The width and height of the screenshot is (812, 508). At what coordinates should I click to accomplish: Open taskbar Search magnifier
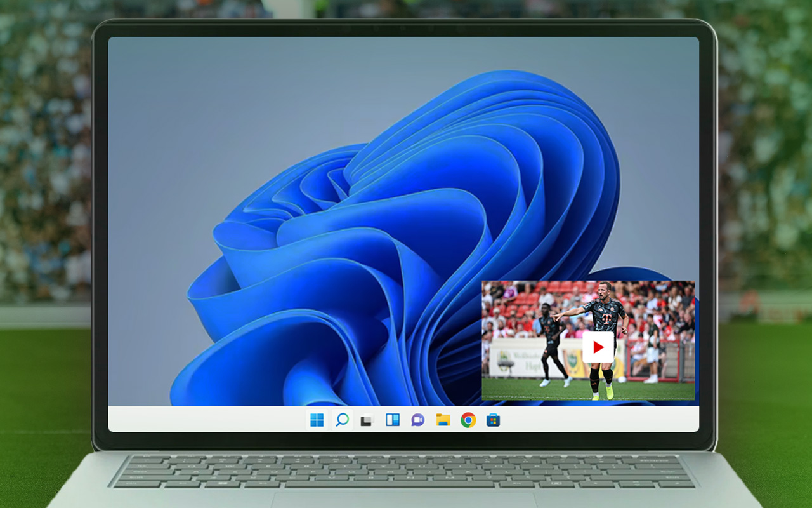click(342, 420)
